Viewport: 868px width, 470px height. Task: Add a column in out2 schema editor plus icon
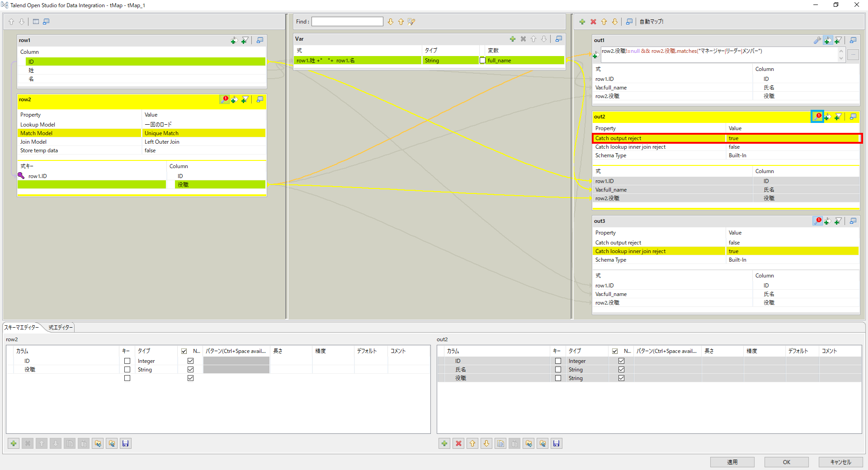pyautogui.click(x=444, y=443)
